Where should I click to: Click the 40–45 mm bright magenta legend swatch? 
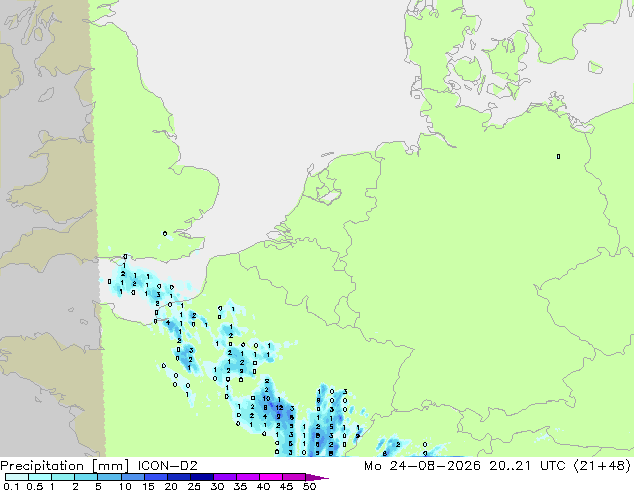click(271, 477)
